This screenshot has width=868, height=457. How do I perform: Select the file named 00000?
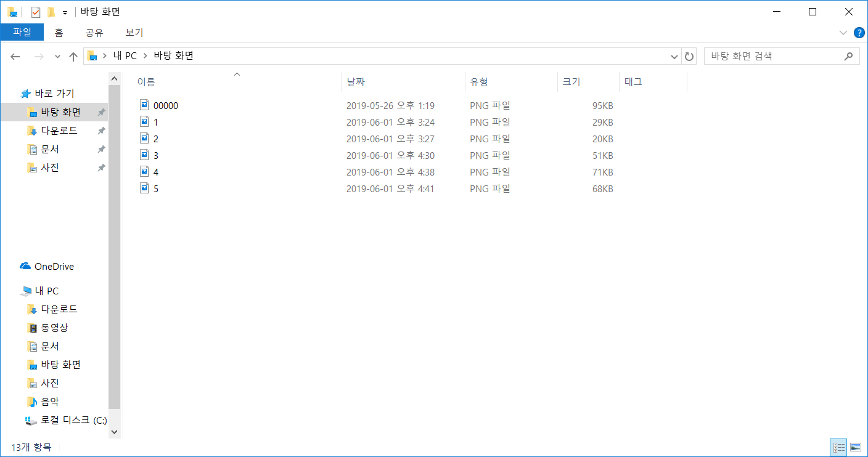click(x=166, y=106)
